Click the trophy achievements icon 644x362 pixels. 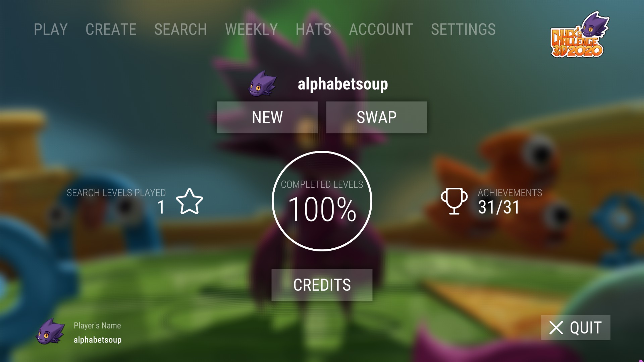click(x=454, y=201)
